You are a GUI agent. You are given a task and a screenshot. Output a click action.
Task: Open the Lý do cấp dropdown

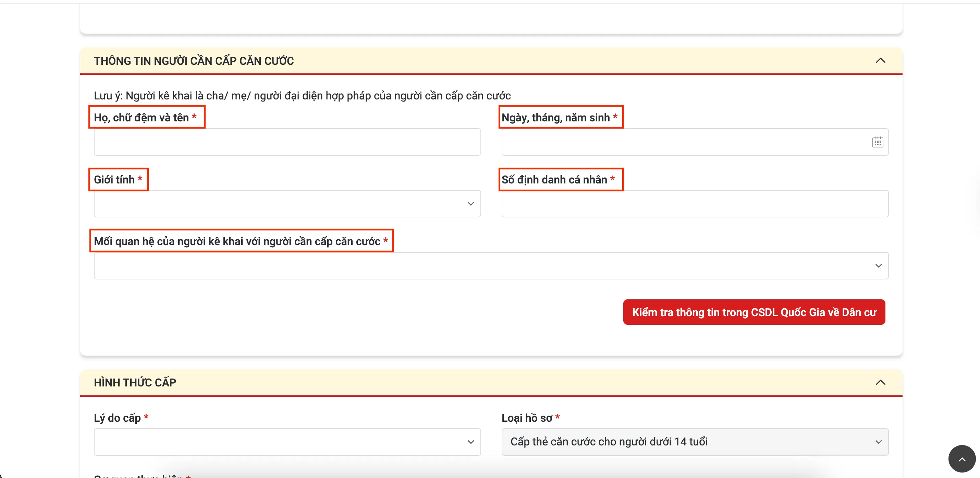pos(282,442)
